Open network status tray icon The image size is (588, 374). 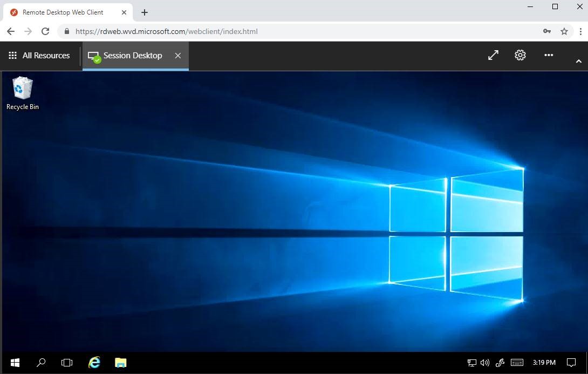click(x=471, y=362)
